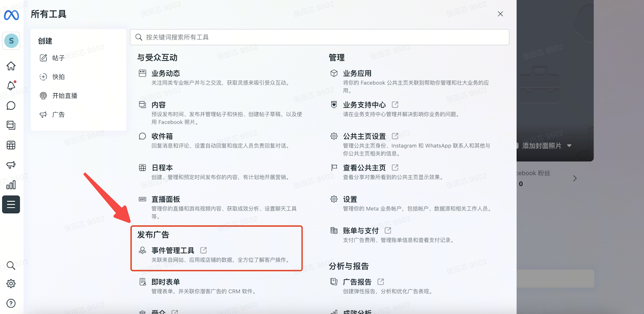Open settings gear in sidebar
644x314 pixels.
click(x=11, y=284)
